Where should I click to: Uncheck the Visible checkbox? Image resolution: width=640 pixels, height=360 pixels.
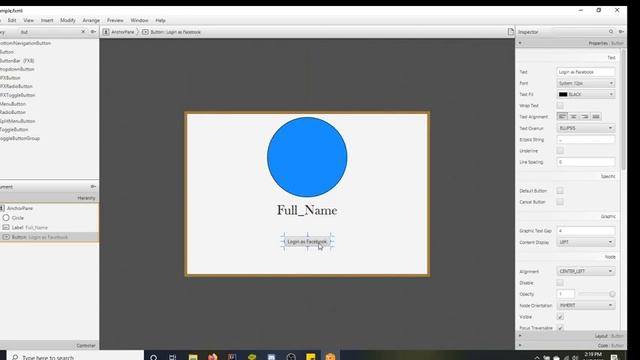click(560, 317)
